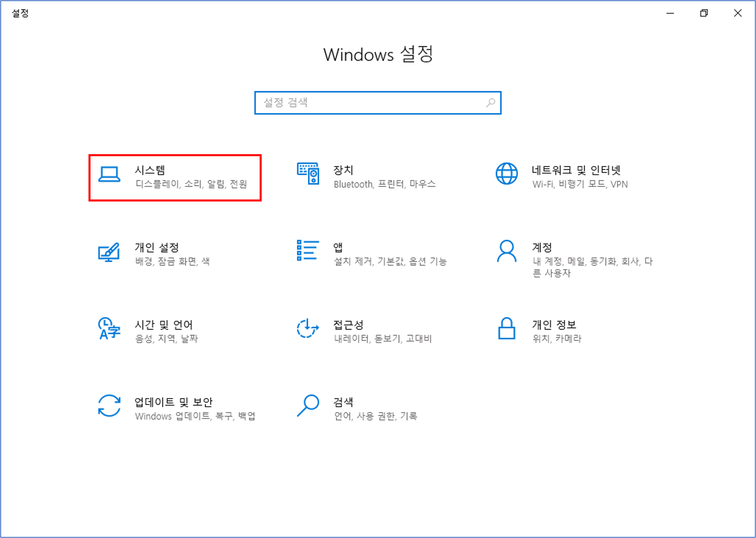Open 시간 및 언어 settings title

pos(164,325)
